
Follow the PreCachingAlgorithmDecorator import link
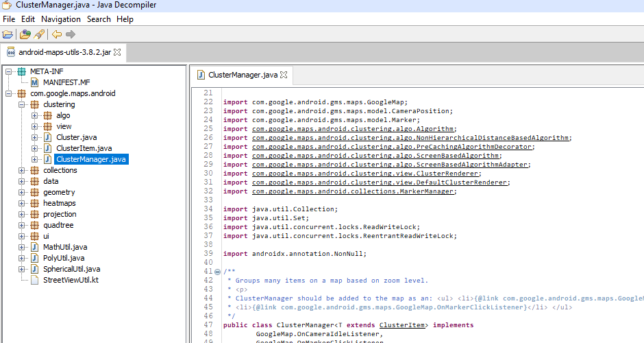pos(393,147)
